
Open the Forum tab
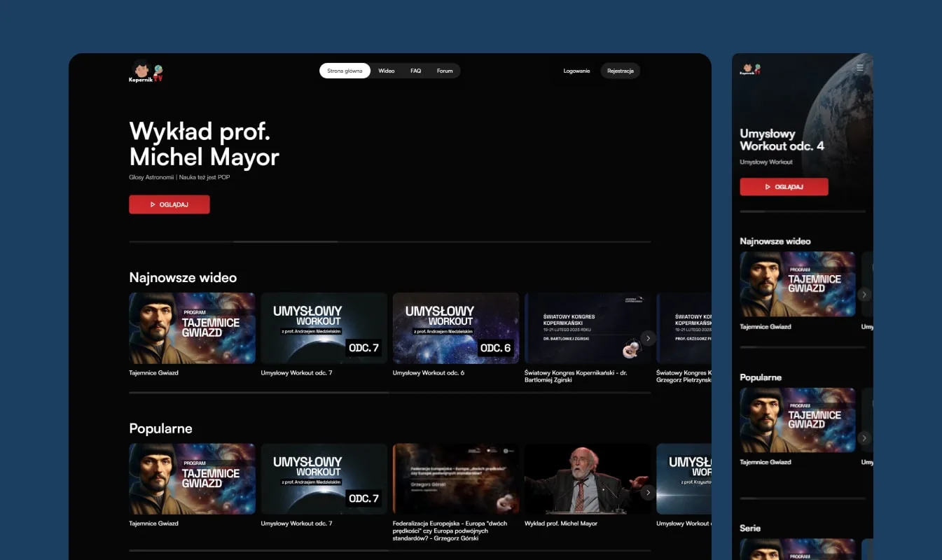(x=445, y=71)
